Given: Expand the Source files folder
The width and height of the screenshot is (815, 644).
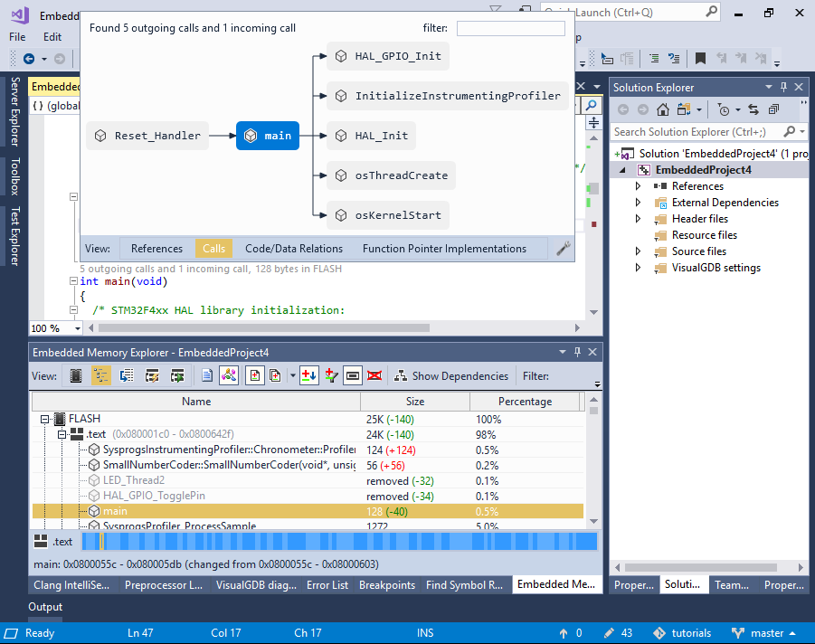Looking at the screenshot, I should [638, 251].
